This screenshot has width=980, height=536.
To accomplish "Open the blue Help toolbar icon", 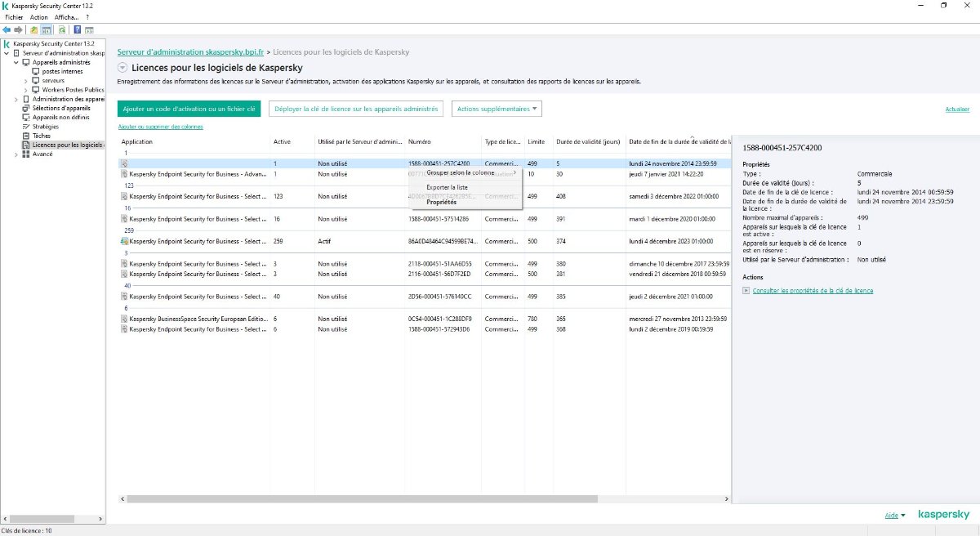I will (x=77, y=29).
